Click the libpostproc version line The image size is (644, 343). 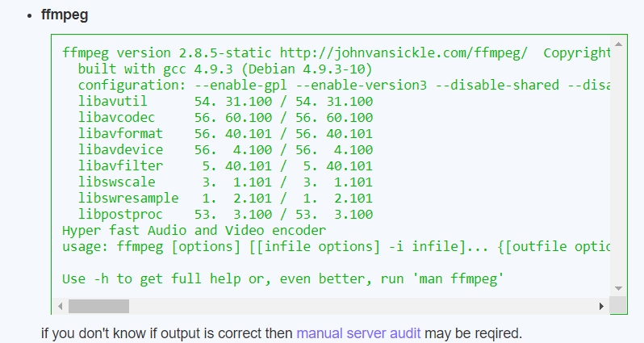(225, 215)
